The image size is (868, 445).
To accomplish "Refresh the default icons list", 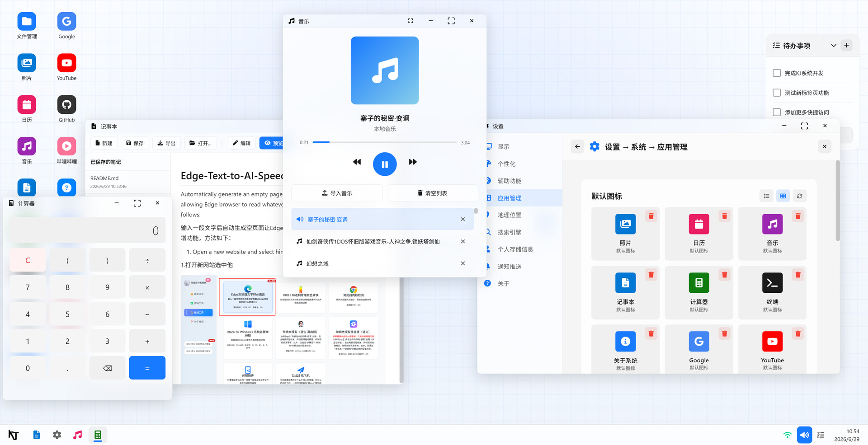I will [800, 196].
